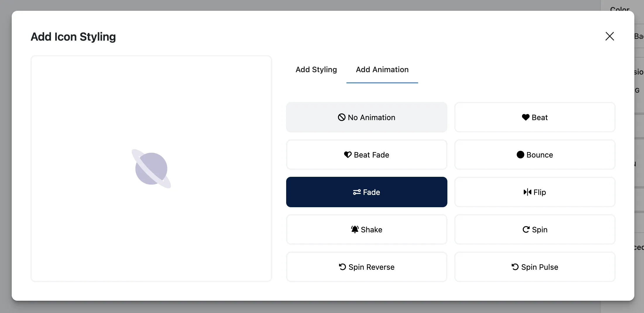Click the Spin Reverse counterclockwise icon
This screenshot has width=644, height=313.
[342, 267]
